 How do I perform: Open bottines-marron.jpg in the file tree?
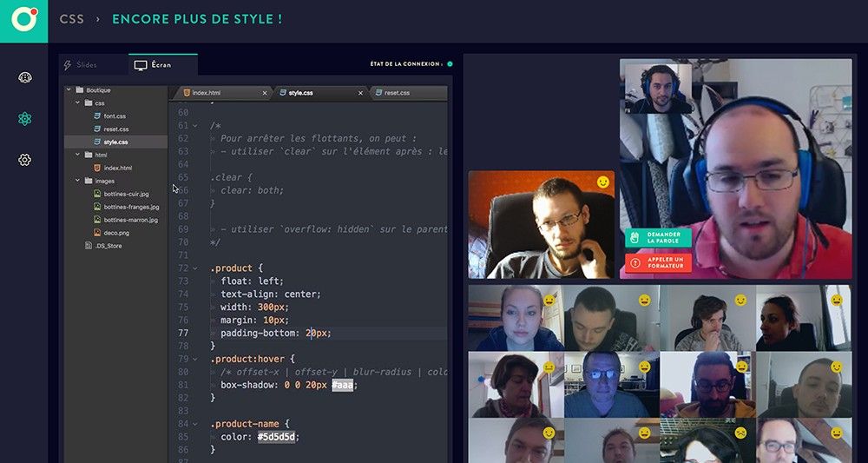click(131, 220)
